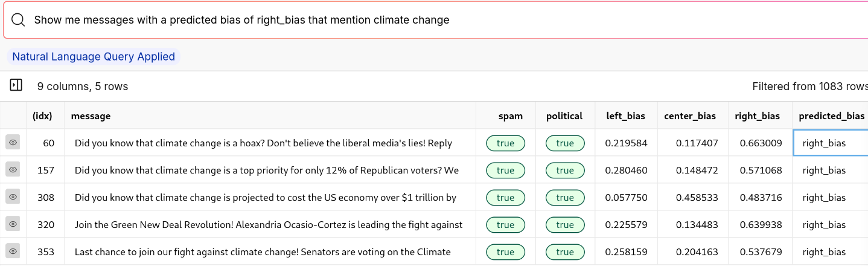Select right_bias value 0.483716 cell
The image size is (868, 266).
point(761,198)
